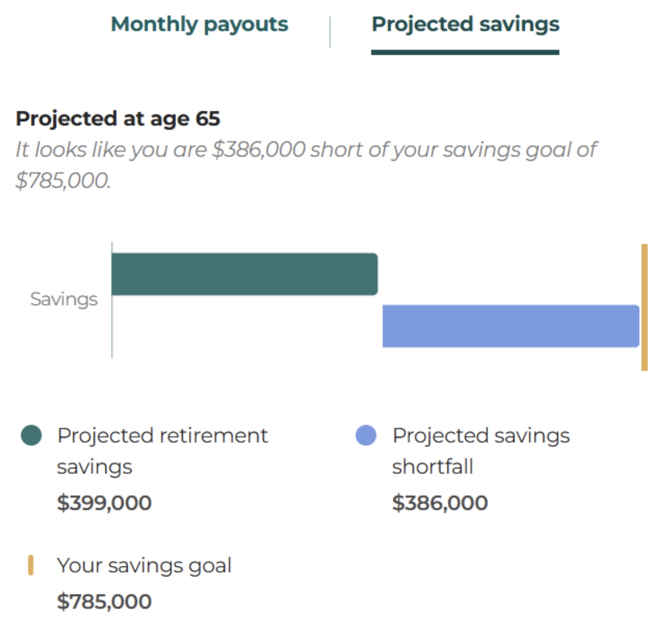Screen dimensions: 672x626
Task: Click the green projected retirement savings bar
Action: [244, 274]
